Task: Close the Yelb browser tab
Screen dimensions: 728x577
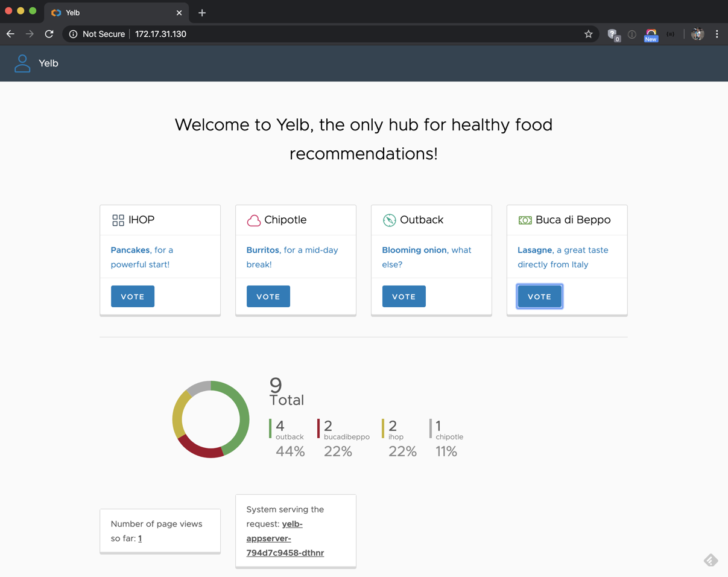Action: click(179, 13)
